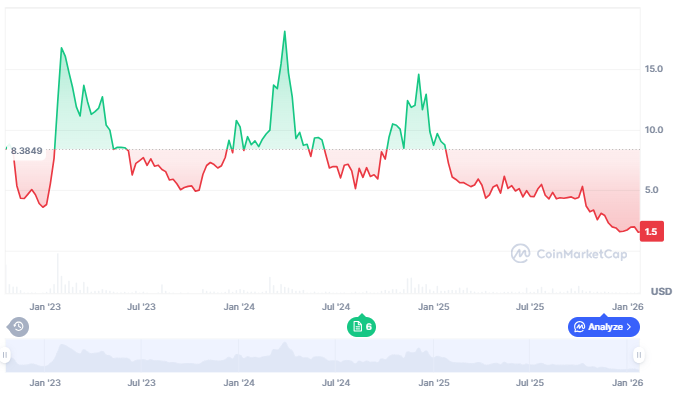Click the green peak in late 2024
This screenshot has height=416, width=688.
click(419, 75)
